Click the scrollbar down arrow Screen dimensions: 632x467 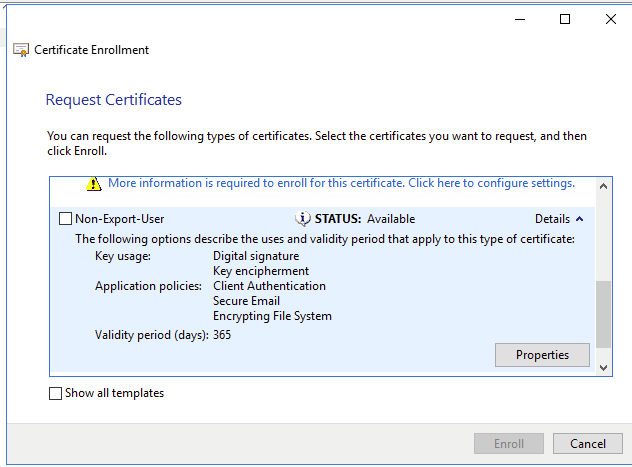pos(603,367)
